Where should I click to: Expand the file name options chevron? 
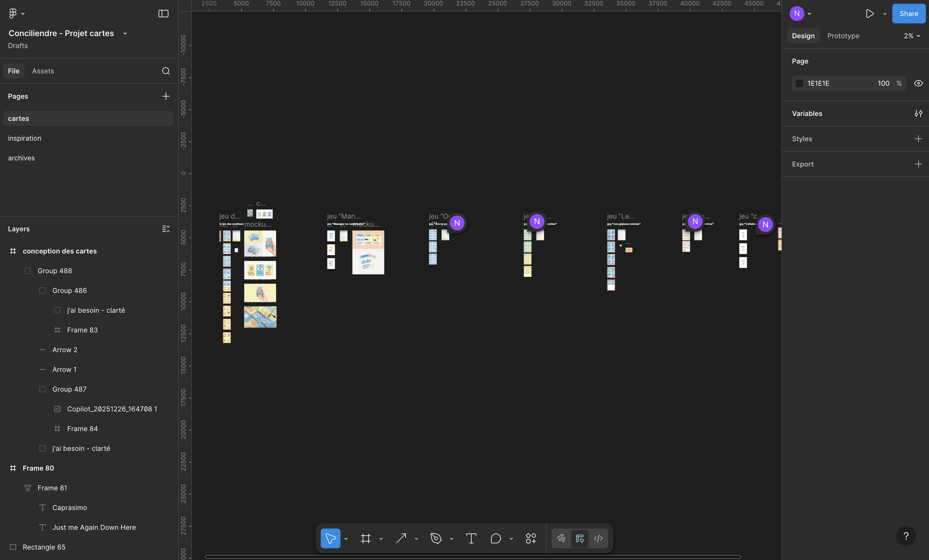[125, 34]
